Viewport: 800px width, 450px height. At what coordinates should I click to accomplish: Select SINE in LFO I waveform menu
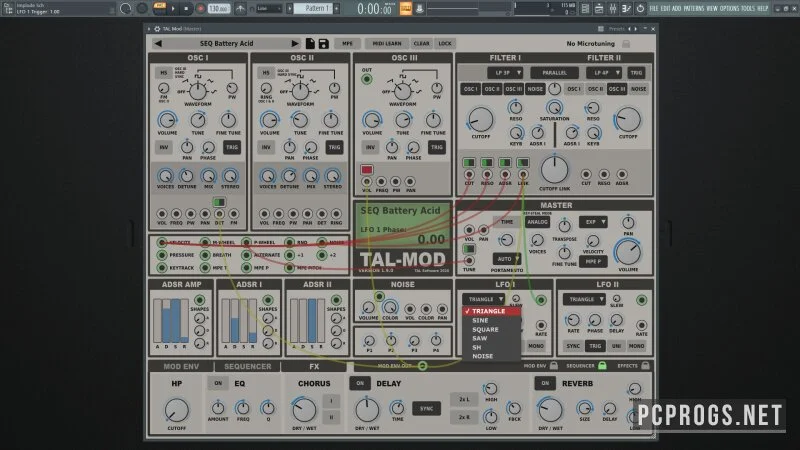[491, 320]
